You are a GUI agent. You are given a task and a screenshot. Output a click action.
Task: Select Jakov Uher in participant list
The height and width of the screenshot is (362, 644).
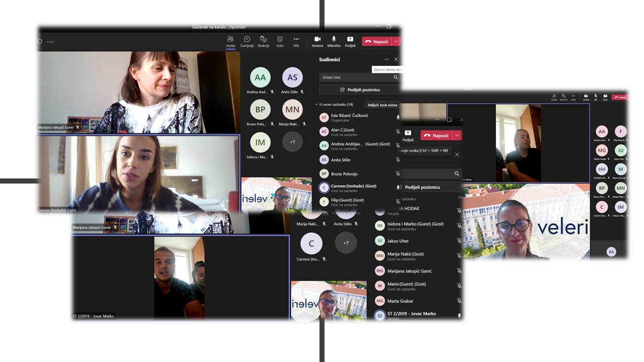pyautogui.click(x=398, y=241)
